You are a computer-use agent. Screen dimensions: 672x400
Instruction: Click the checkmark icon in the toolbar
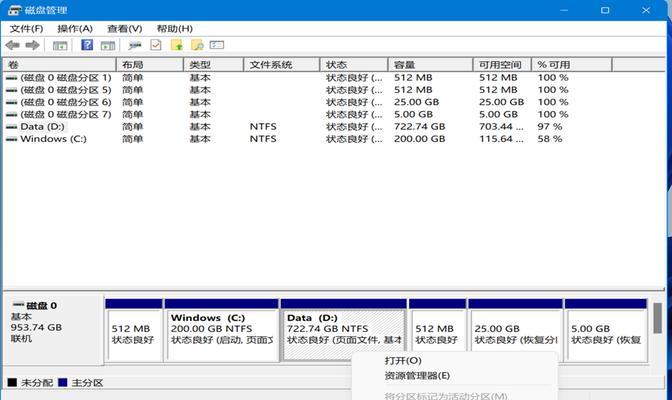pyautogui.click(x=156, y=45)
